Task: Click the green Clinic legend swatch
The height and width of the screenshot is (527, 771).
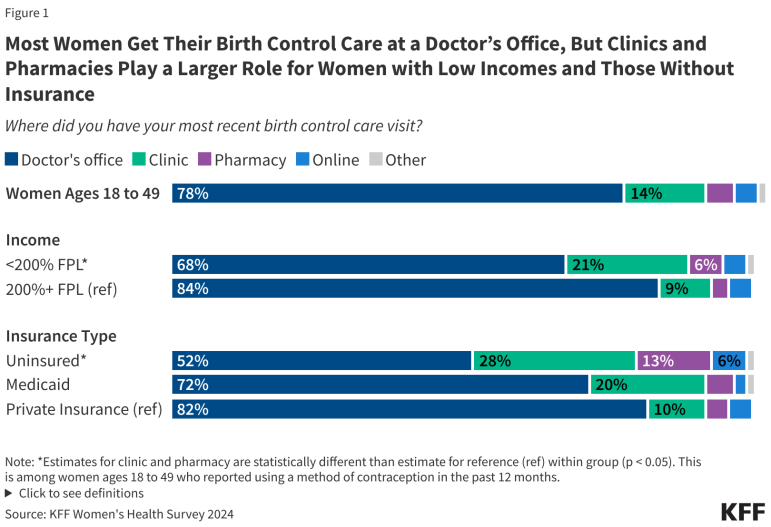Action: (x=137, y=160)
